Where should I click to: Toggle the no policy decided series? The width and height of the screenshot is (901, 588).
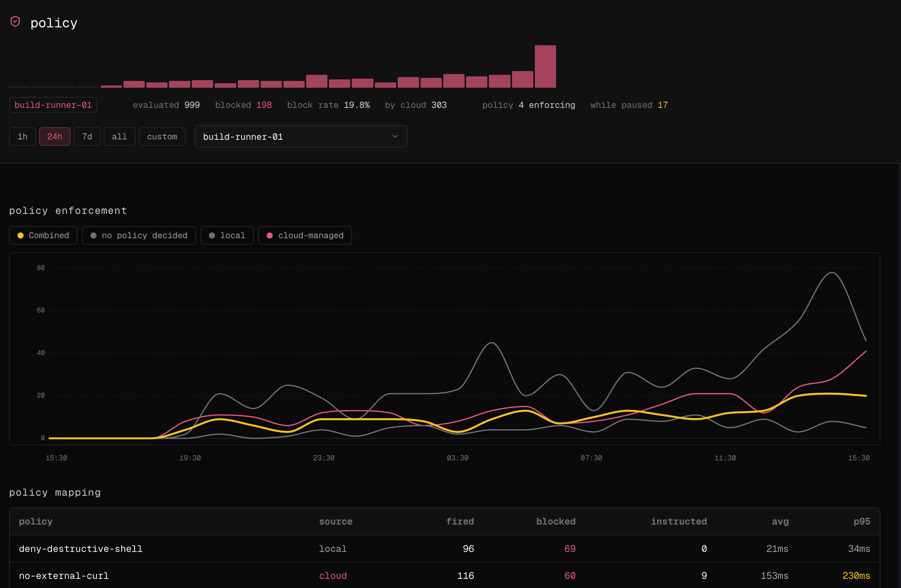pyautogui.click(x=139, y=236)
